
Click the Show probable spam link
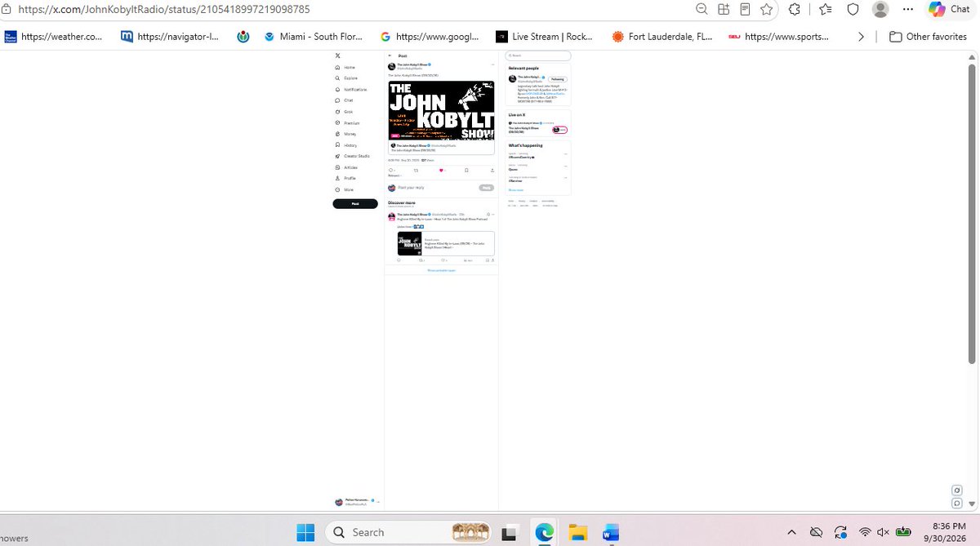click(441, 270)
